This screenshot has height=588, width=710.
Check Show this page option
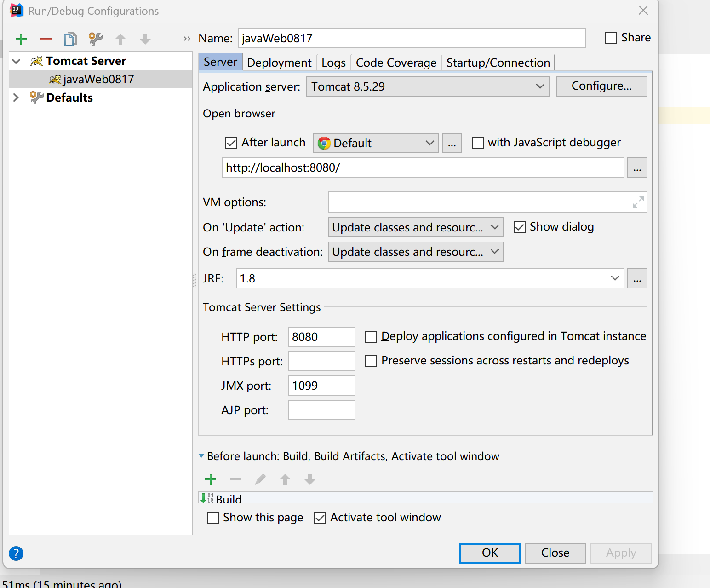pos(213,518)
